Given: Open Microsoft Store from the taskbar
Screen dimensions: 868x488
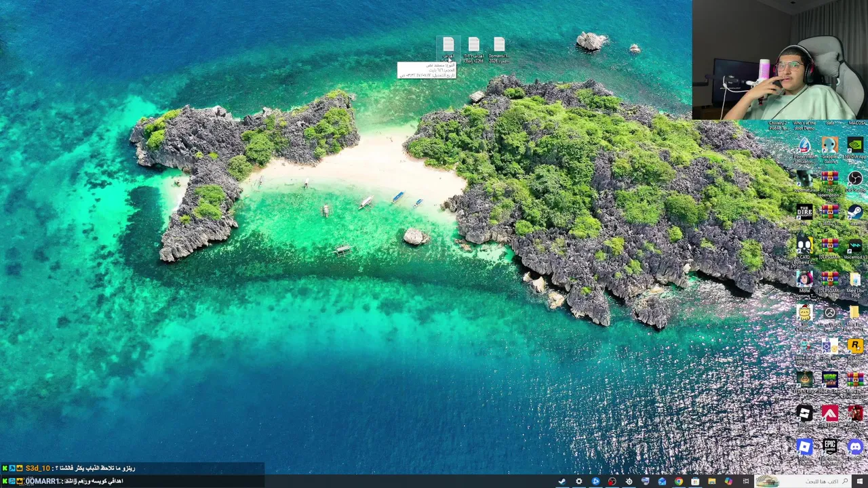Looking at the screenshot, I should click(695, 481).
